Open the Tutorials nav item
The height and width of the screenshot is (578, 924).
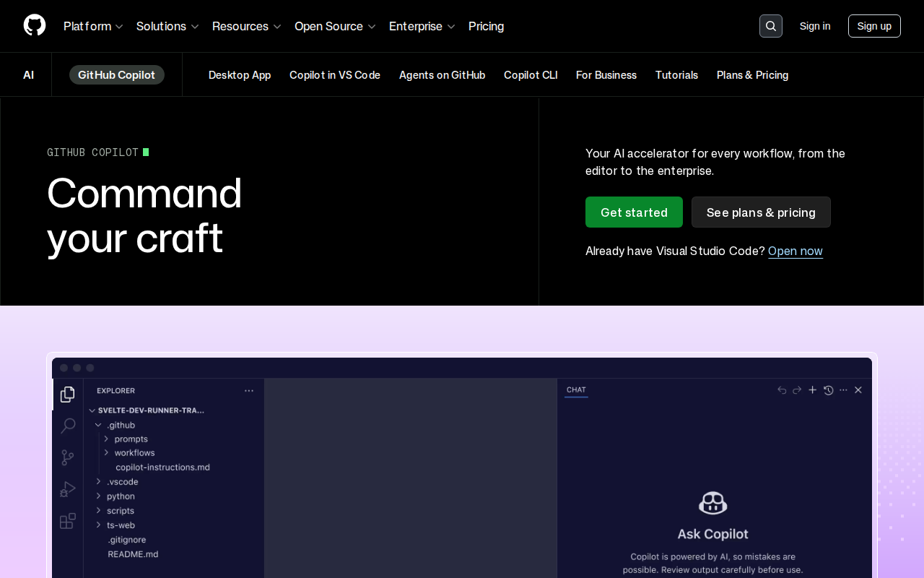tap(676, 75)
